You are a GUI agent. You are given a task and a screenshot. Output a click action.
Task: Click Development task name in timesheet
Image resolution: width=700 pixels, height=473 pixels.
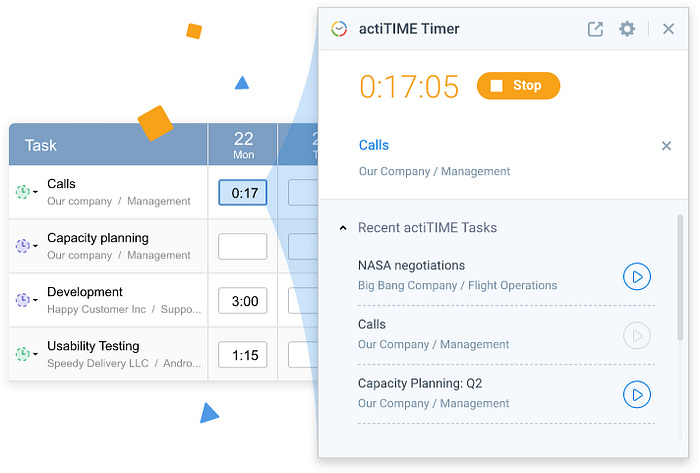coord(85,292)
